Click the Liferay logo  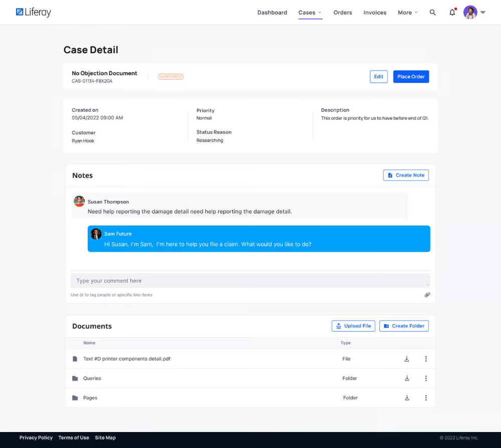34,13
